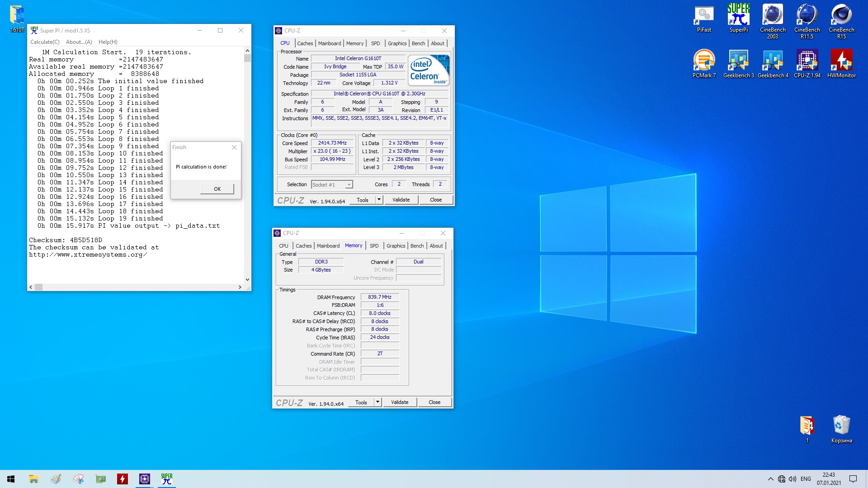Launch CineBench 2003 desktop icon
Viewport: 868px width, 488px height.
pos(773,22)
